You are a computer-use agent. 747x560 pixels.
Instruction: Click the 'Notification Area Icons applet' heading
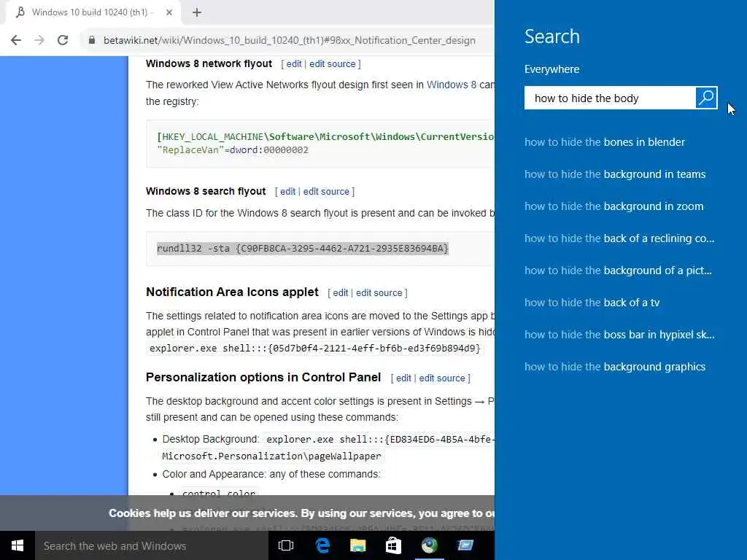(x=232, y=292)
